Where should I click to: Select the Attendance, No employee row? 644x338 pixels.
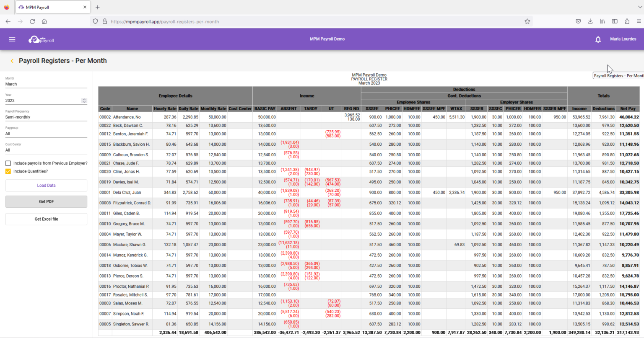click(x=369, y=117)
